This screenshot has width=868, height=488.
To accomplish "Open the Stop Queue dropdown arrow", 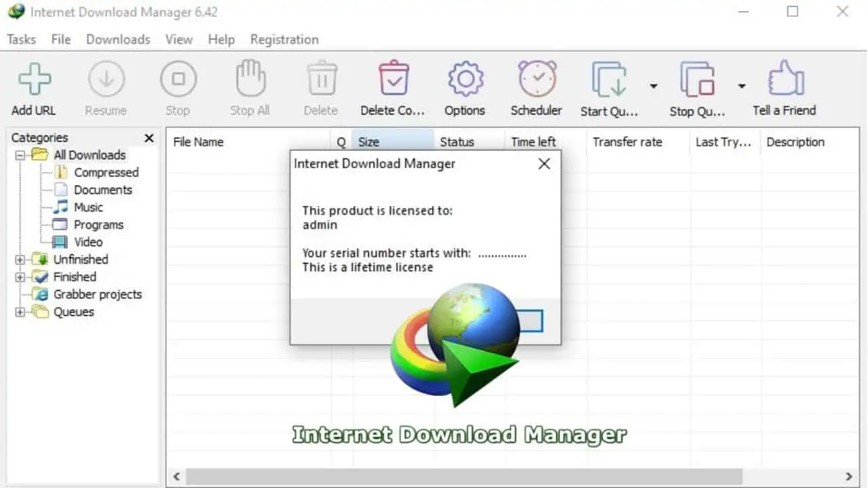I will click(x=742, y=86).
